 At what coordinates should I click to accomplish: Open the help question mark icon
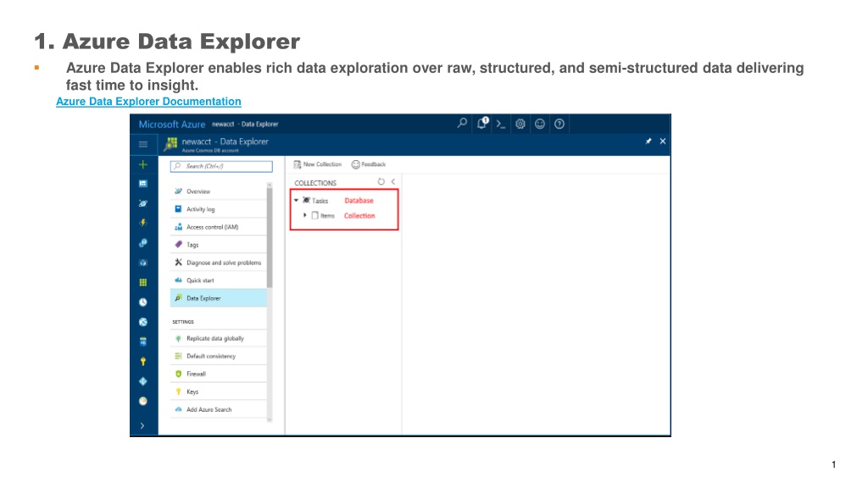tap(559, 124)
